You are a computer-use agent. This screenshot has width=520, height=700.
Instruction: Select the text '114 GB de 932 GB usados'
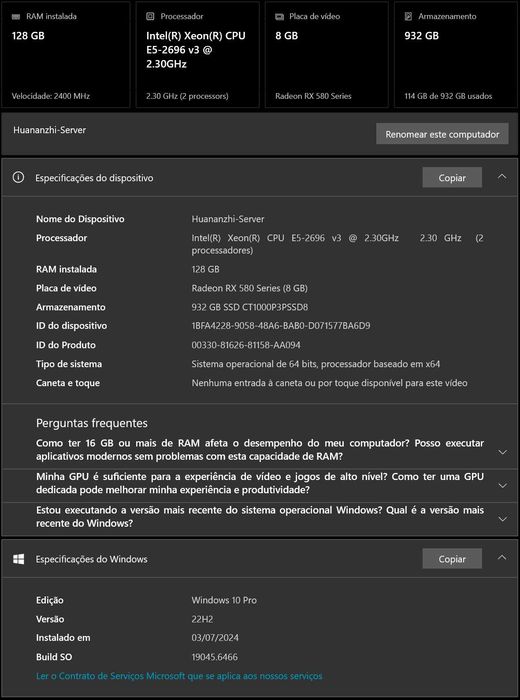pyautogui.click(x=448, y=96)
